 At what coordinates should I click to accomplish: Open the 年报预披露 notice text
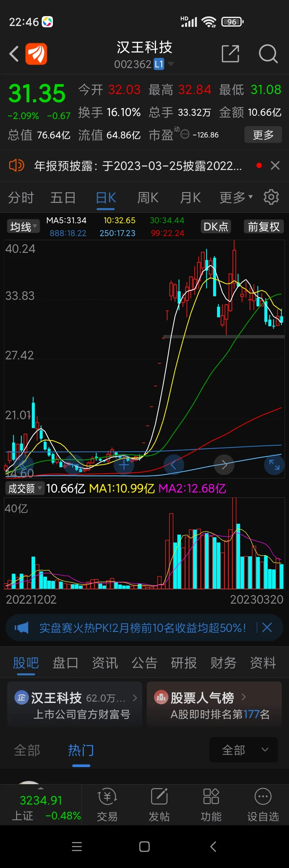tap(138, 166)
